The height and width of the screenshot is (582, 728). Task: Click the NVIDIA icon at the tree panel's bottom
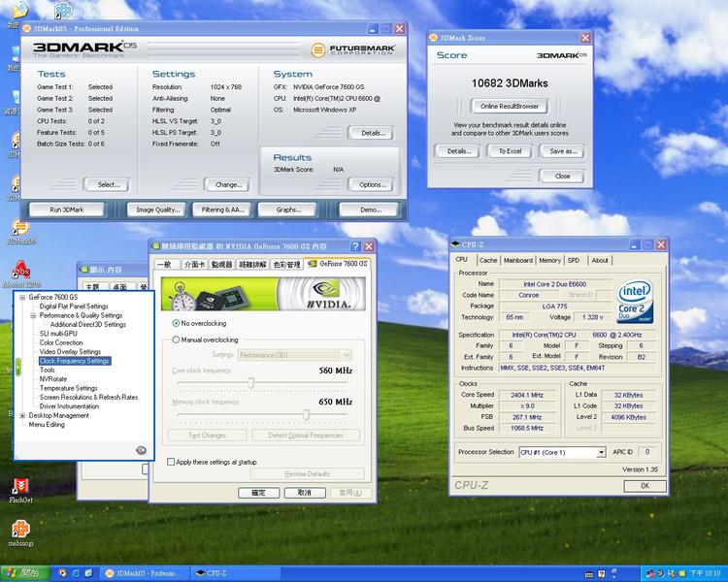coord(141,450)
